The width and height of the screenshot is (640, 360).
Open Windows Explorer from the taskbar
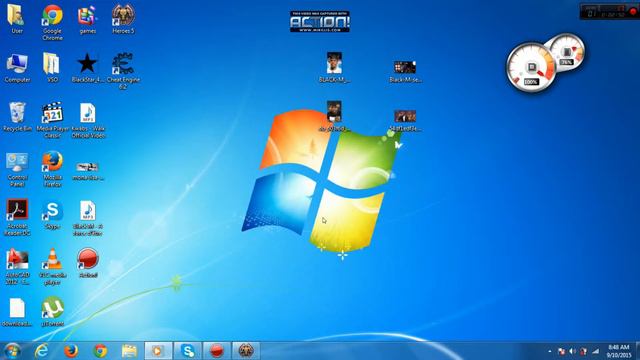129,351
